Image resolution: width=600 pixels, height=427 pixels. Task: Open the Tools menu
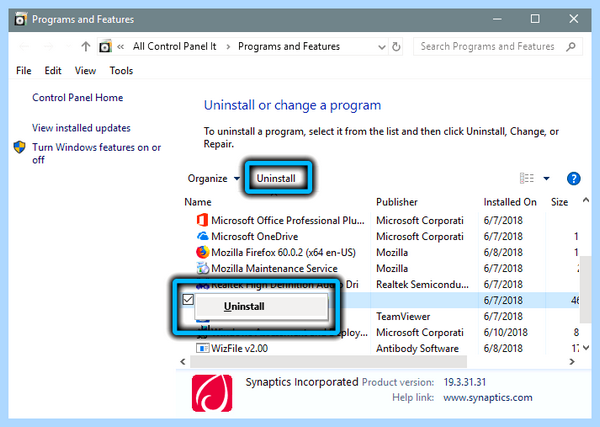click(121, 71)
